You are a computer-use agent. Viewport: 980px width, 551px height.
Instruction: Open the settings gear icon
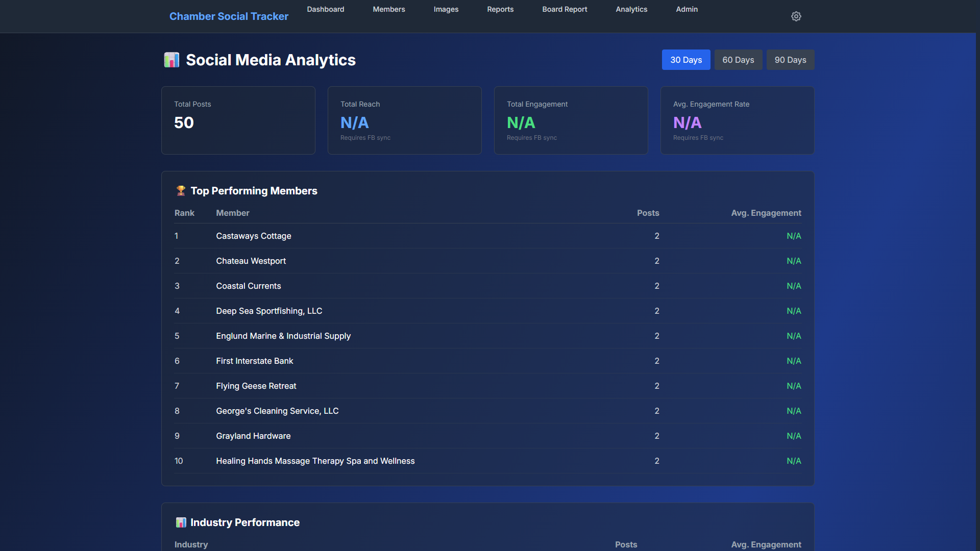point(796,16)
